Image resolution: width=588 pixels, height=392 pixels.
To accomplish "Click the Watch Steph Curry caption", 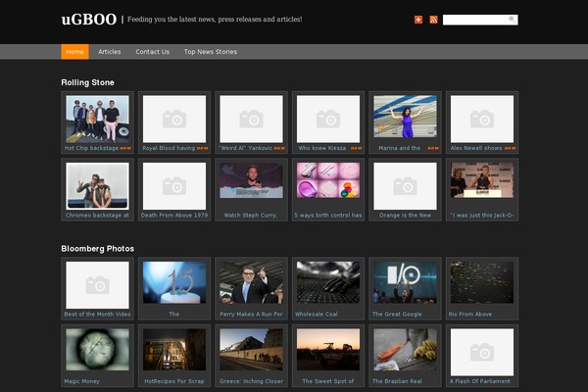I will click(x=251, y=216).
